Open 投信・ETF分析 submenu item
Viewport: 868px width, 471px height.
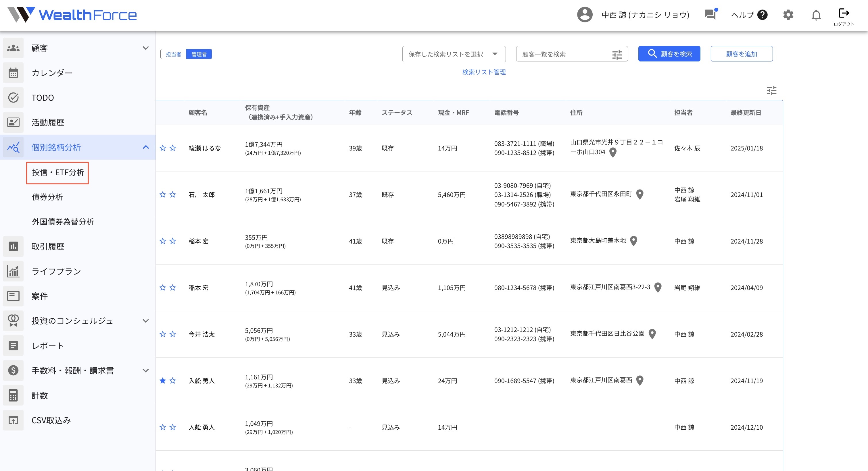(x=57, y=173)
